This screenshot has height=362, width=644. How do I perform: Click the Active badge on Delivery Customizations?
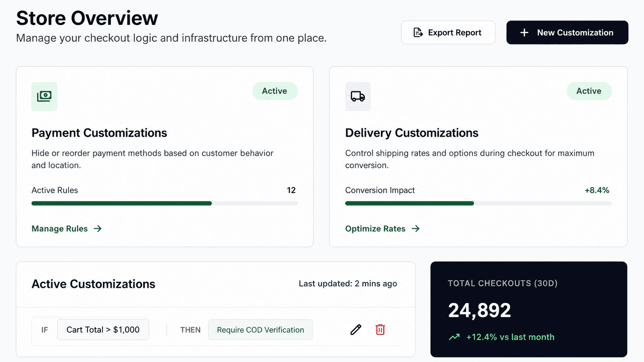(x=589, y=91)
